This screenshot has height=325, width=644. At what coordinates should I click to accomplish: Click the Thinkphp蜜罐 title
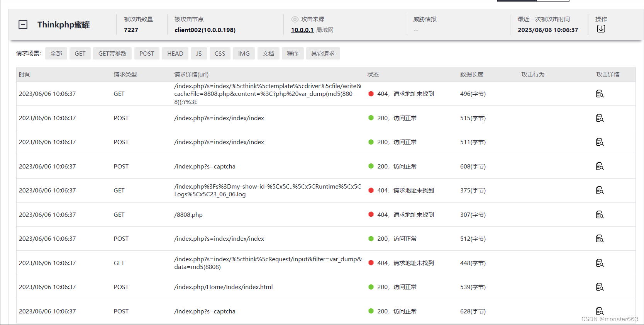pos(64,25)
